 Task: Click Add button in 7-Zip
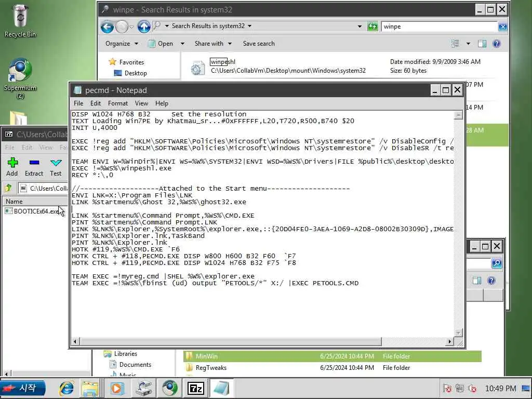click(12, 167)
